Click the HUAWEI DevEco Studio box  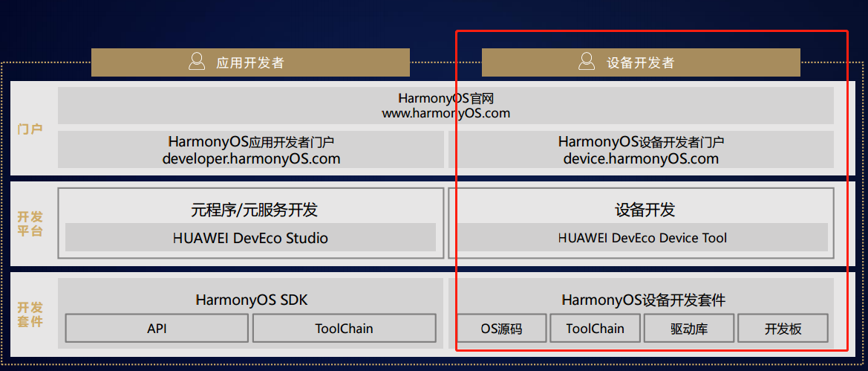point(250,238)
